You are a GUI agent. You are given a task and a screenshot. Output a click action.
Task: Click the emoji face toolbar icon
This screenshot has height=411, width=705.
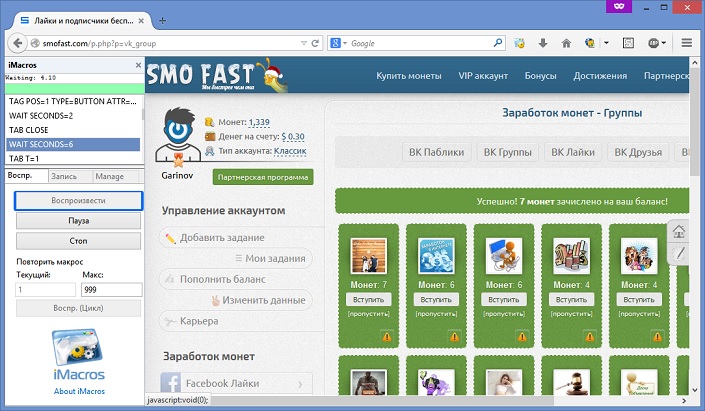click(x=519, y=43)
